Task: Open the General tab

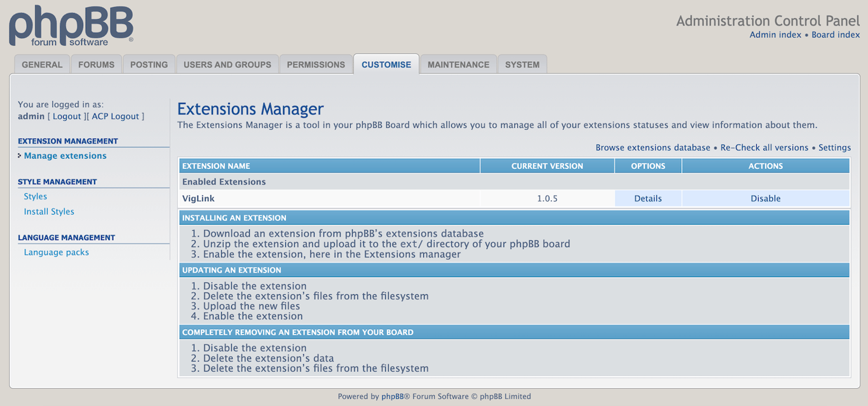Action: click(41, 64)
